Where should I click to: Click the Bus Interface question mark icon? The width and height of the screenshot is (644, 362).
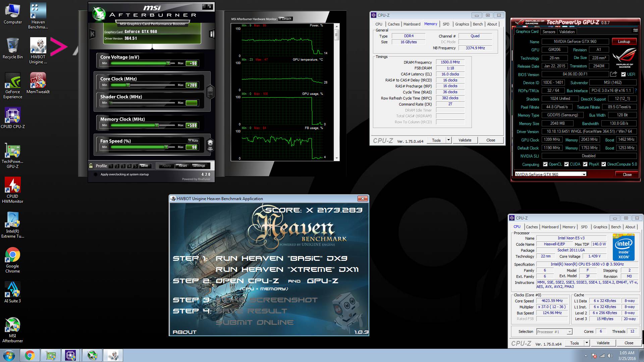coord(636,90)
